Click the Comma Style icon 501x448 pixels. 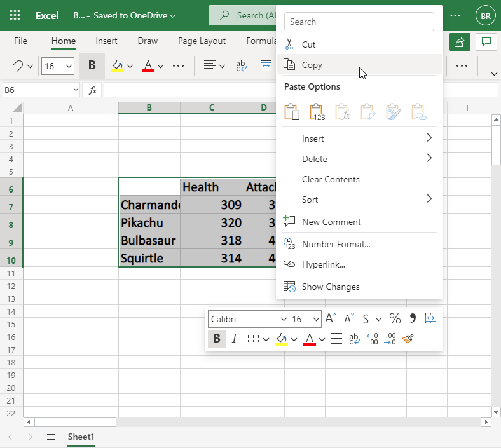point(413,319)
